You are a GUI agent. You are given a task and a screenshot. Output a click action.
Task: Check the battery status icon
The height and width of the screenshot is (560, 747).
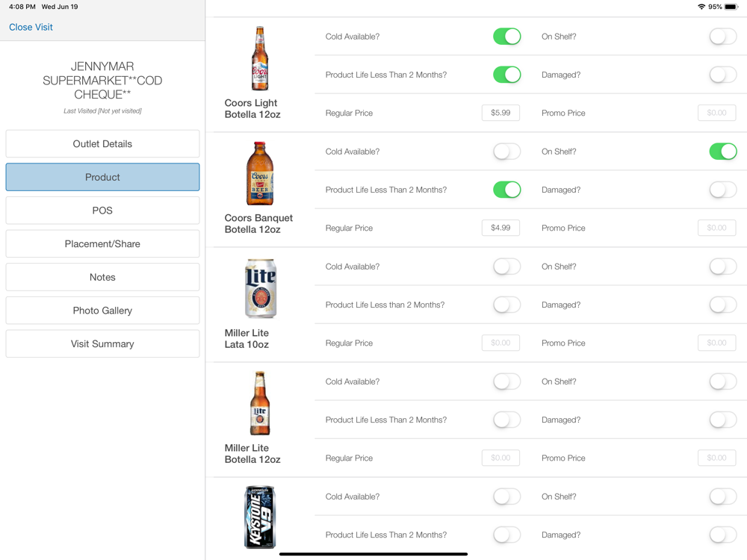[x=731, y=7]
